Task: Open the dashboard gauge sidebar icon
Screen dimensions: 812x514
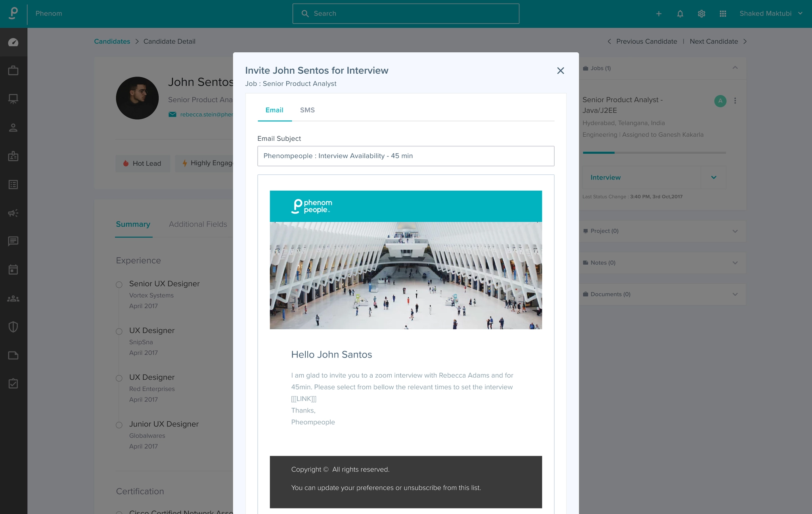Action: 13,42
